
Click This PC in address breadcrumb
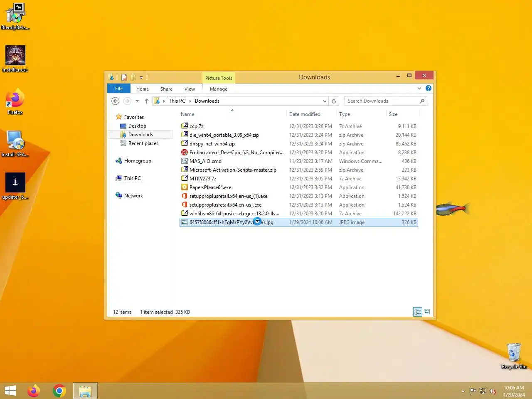point(177,101)
